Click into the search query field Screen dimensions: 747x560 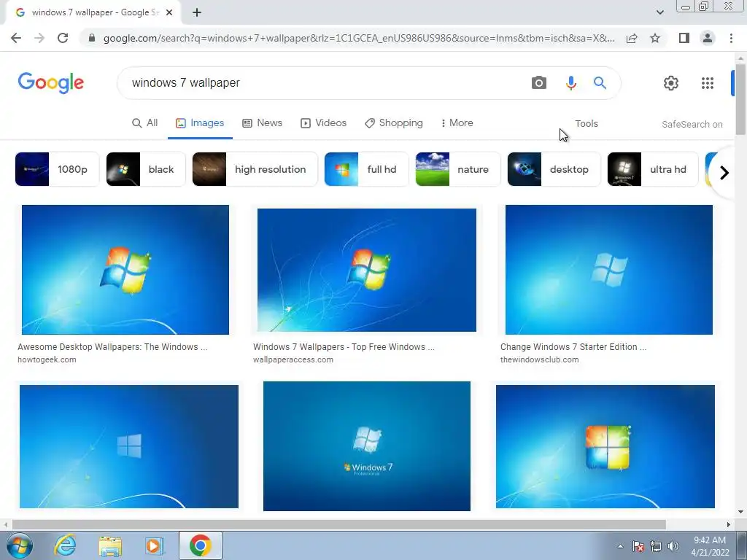(324, 83)
